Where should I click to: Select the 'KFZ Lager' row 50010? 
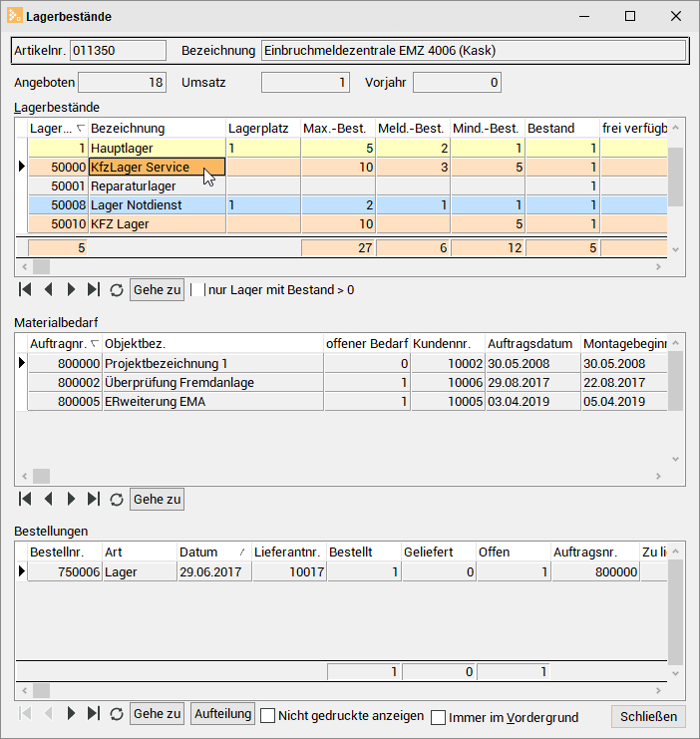click(348, 223)
